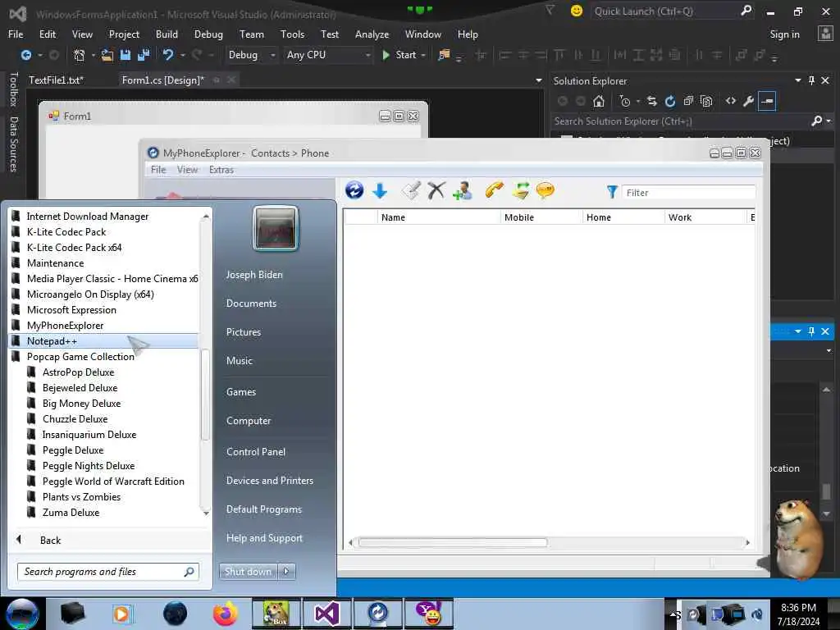Toggle Preview Selected Items in Solution Explorer
Viewport: 840px width, 630px height.
pos(767,101)
